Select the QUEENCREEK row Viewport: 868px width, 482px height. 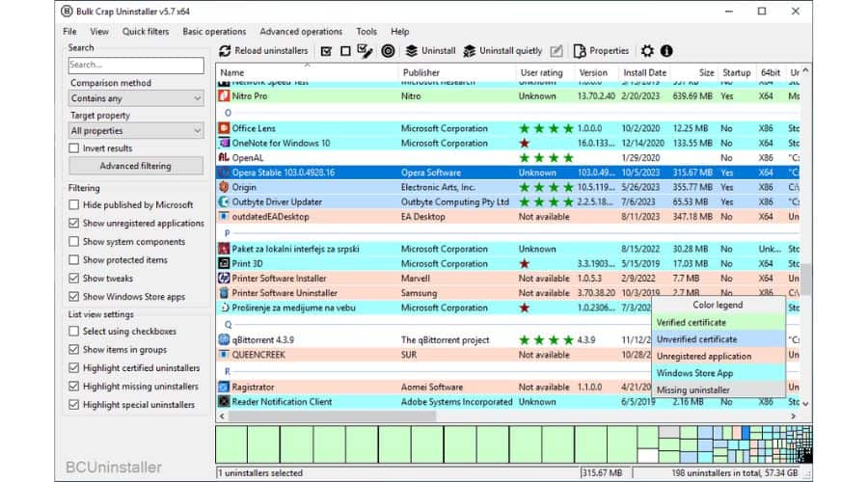(x=435, y=355)
